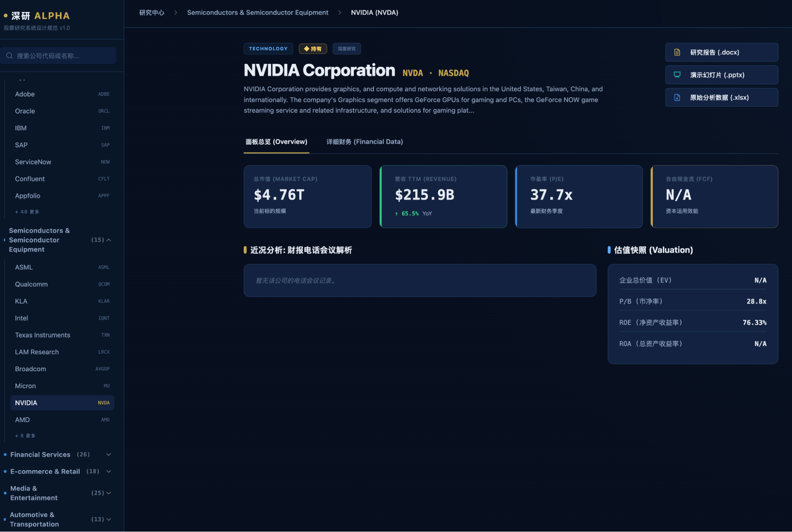Show +5 更多 semiconductor companies
This screenshot has width=792, height=532.
coord(25,436)
